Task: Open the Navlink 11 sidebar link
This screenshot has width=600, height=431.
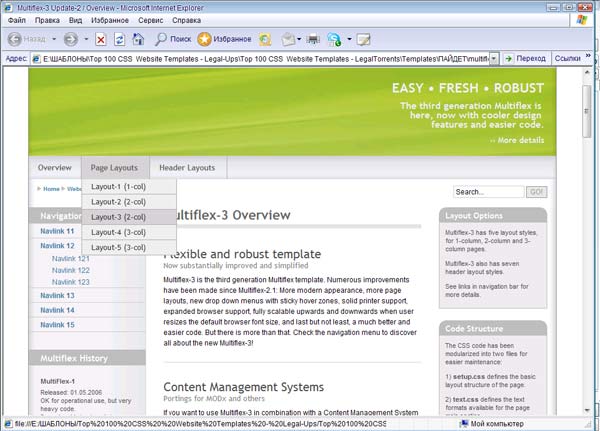Action: coord(57,231)
